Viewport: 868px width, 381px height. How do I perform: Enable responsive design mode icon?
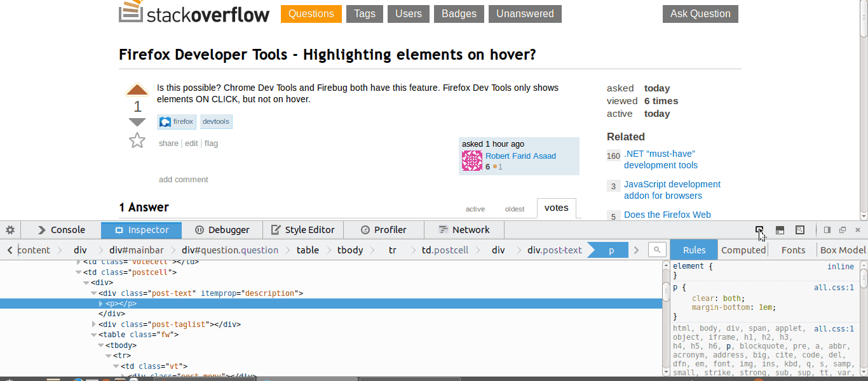click(x=800, y=230)
